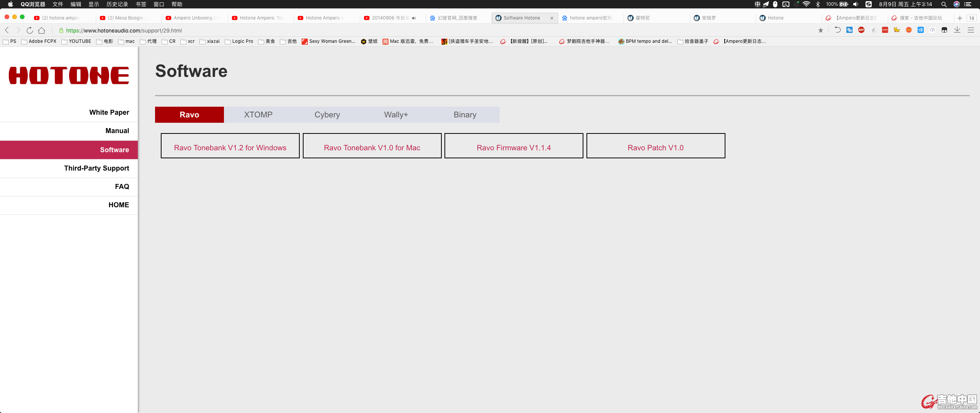The height and width of the screenshot is (413, 980).
Task: Open the Notification Center list icon
Action: [968, 4]
